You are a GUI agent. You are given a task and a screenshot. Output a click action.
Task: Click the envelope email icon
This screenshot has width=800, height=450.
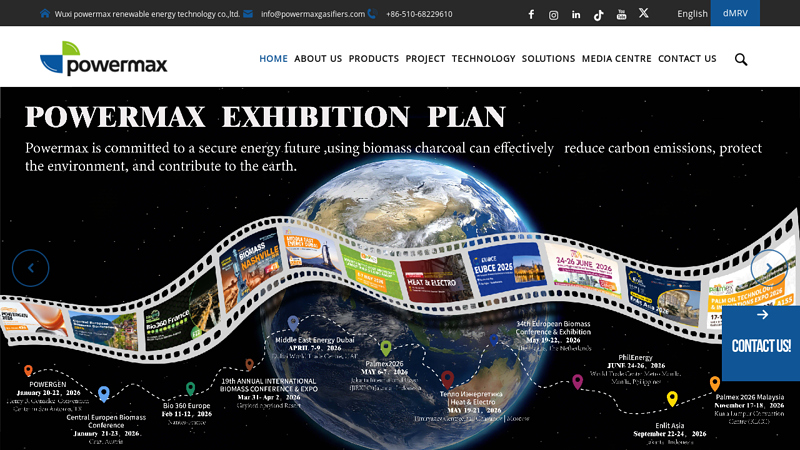point(248,14)
